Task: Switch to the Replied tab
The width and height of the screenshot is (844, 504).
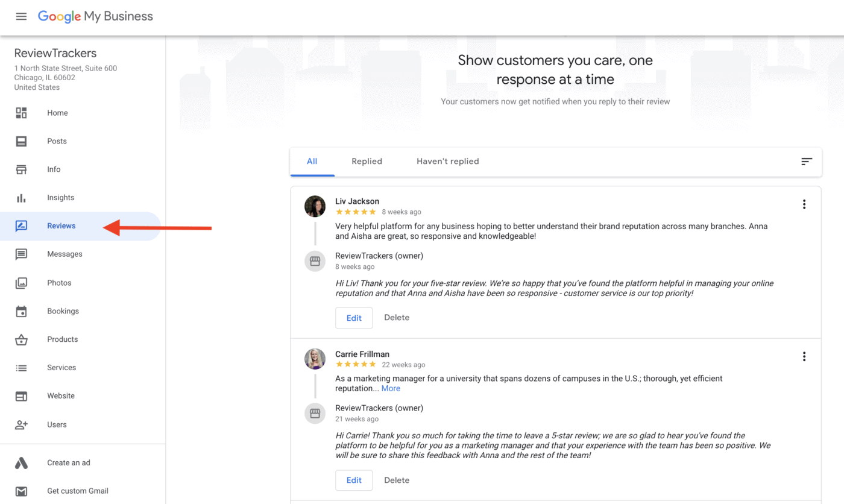Action: tap(367, 161)
